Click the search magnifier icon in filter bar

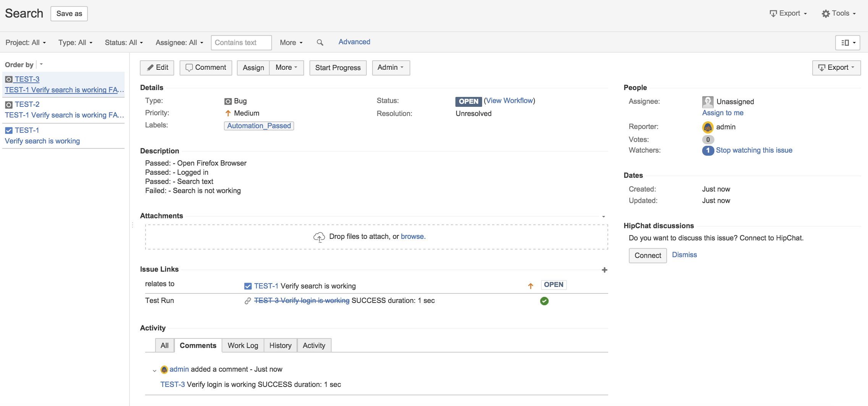pyautogui.click(x=320, y=42)
